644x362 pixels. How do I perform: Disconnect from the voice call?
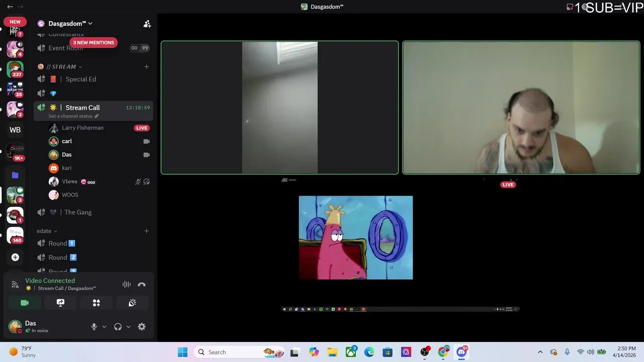142,285
